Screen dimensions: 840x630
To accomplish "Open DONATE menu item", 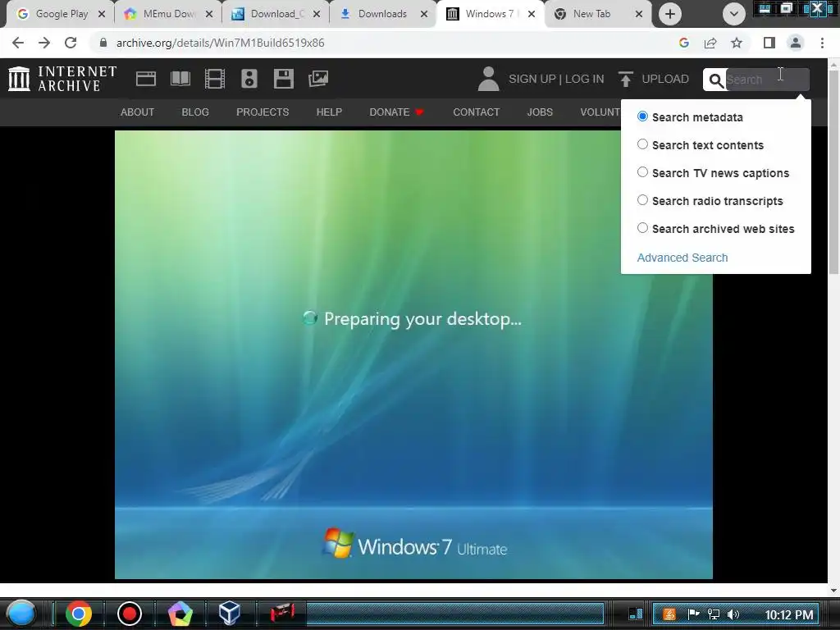I will point(396,112).
